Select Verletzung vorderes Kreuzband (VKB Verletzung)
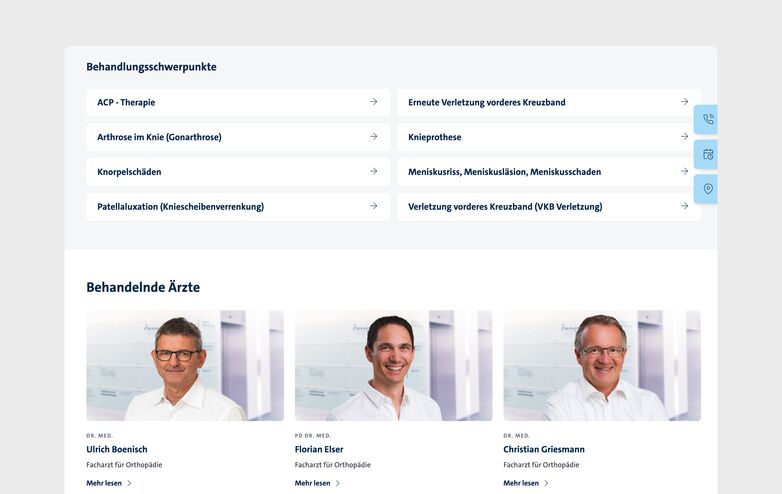This screenshot has width=782, height=494. pyautogui.click(x=505, y=207)
